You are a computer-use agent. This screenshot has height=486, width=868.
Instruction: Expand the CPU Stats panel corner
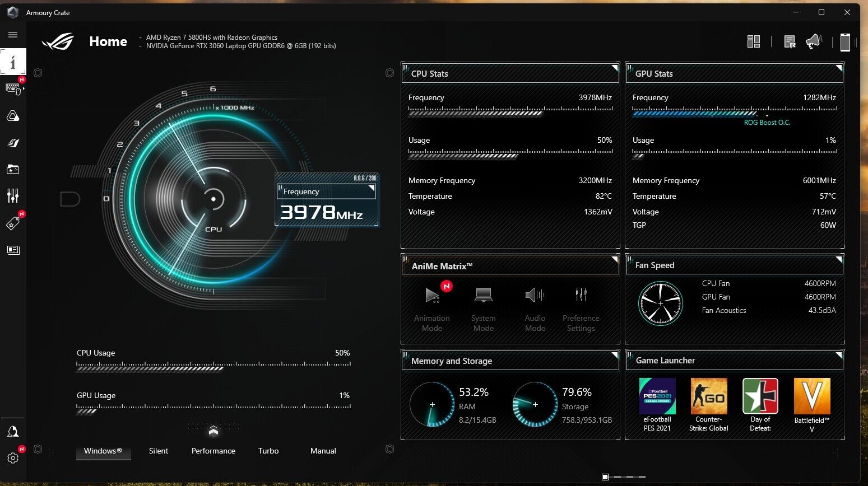click(615, 68)
